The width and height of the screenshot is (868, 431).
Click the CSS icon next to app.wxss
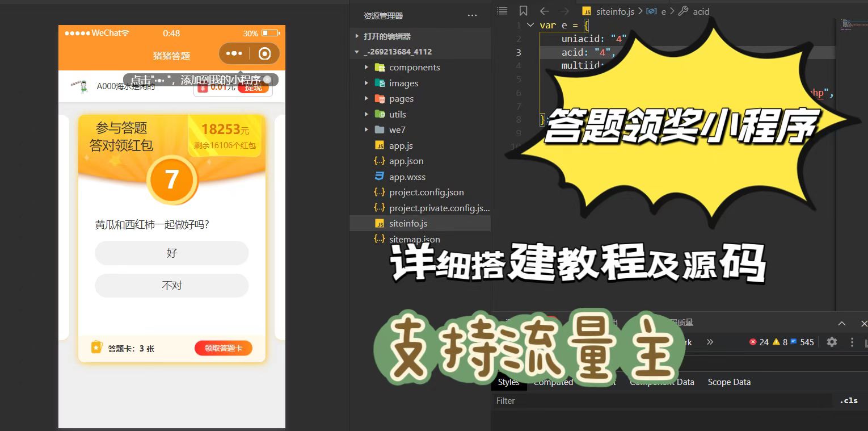380,177
